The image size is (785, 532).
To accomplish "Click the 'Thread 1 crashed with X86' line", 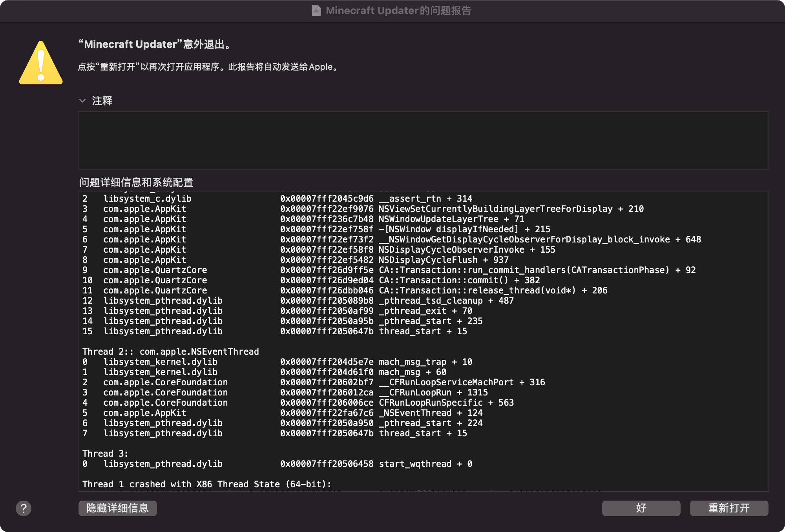I will tap(206, 484).
